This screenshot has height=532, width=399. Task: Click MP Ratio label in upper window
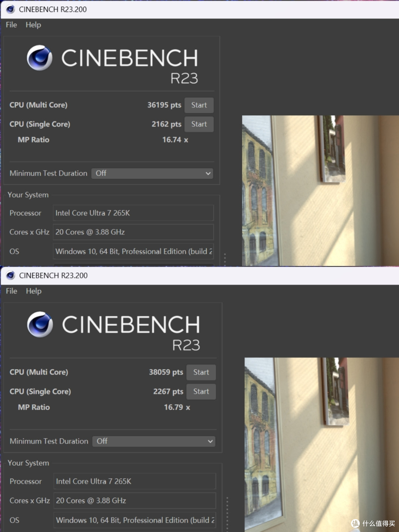(x=33, y=140)
